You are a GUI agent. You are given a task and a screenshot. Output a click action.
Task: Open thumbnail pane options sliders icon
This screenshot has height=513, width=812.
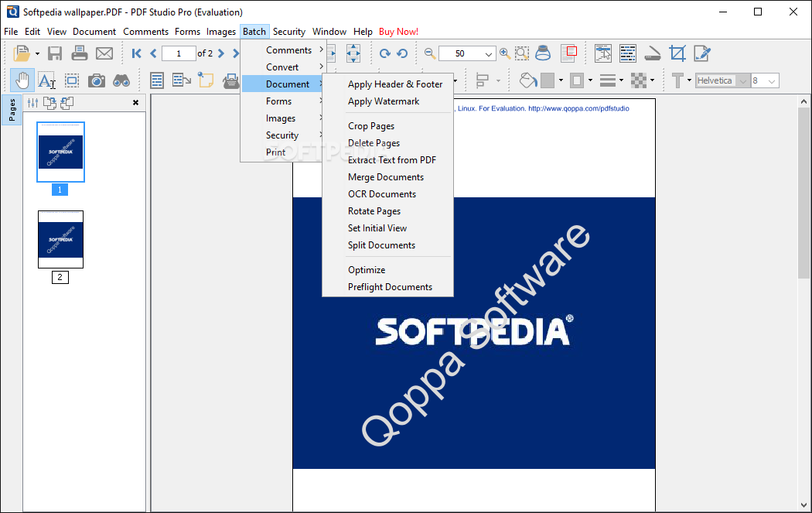[32, 103]
